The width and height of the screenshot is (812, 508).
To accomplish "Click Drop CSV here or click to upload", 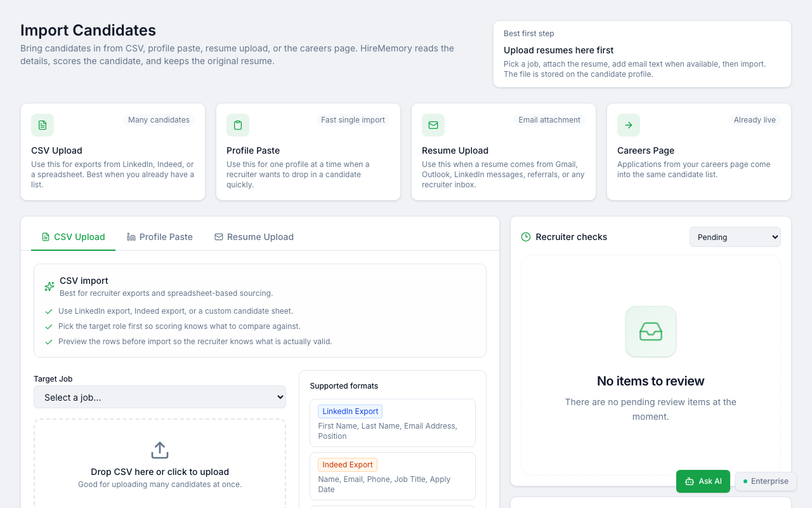I will 160,472.
